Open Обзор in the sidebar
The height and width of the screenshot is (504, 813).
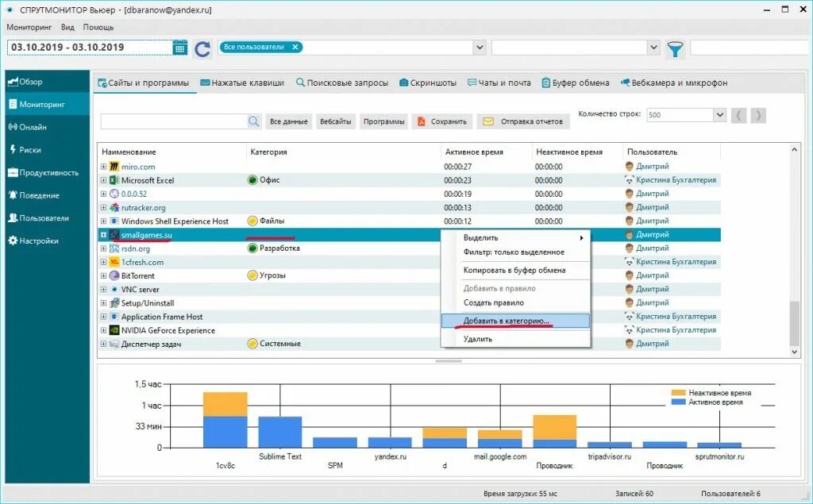tap(47, 82)
